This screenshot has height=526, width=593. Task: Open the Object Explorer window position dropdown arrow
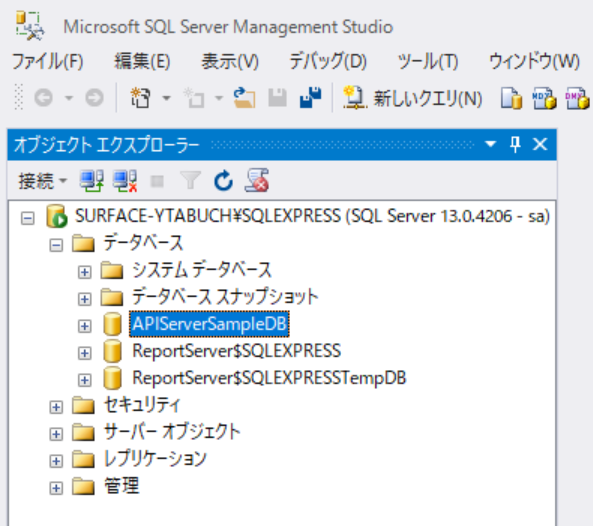click(491, 144)
